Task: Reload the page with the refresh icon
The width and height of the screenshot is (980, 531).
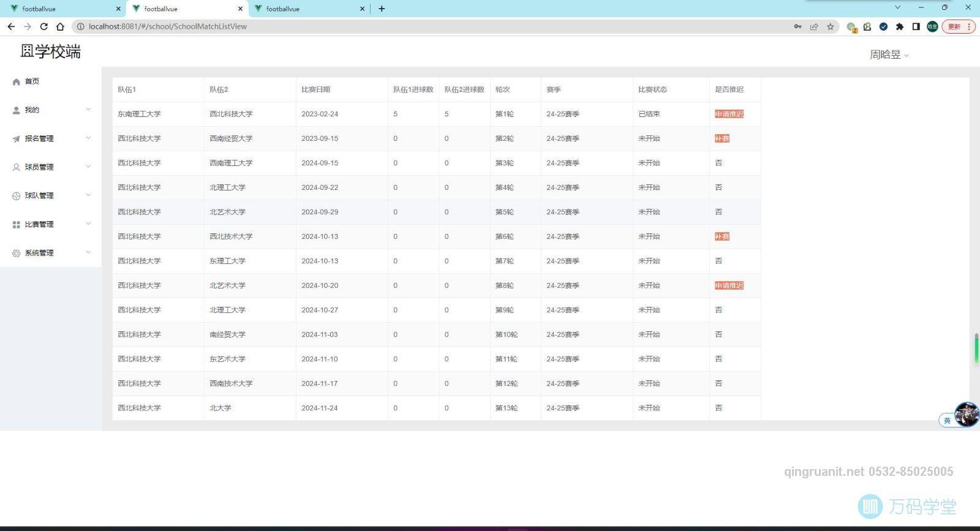Action: [43, 26]
